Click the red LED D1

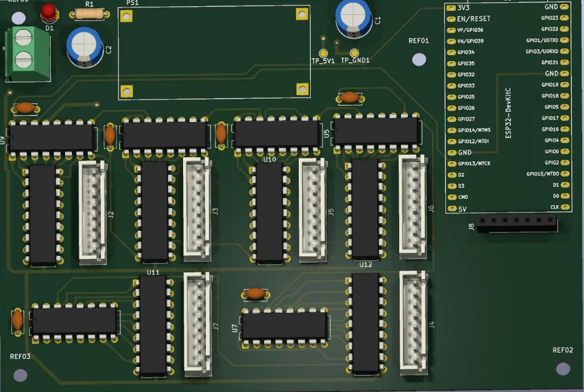(48, 13)
